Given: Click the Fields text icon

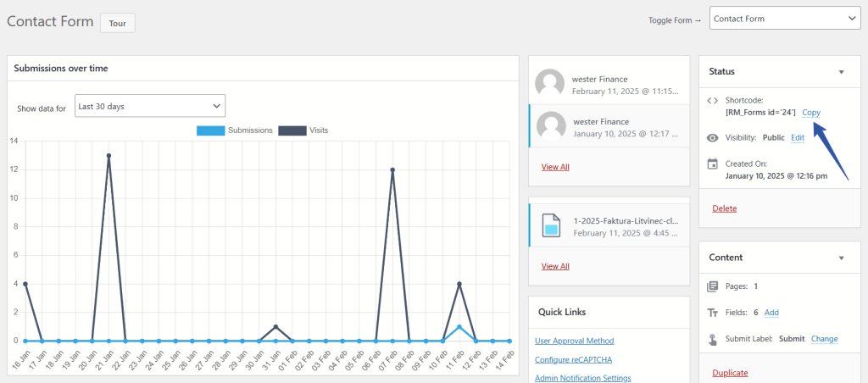Looking at the screenshot, I should pyautogui.click(x=712, y=313).
